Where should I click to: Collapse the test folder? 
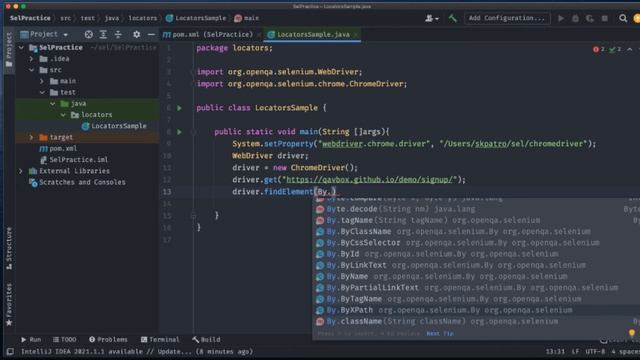point(42,93)
